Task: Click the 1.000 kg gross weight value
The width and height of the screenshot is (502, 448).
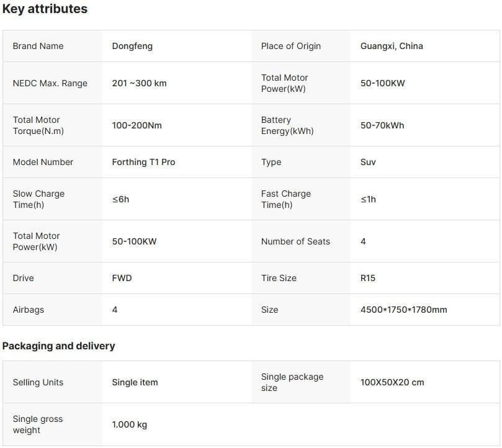Action: pyautogui.click(x=129, y=424)
